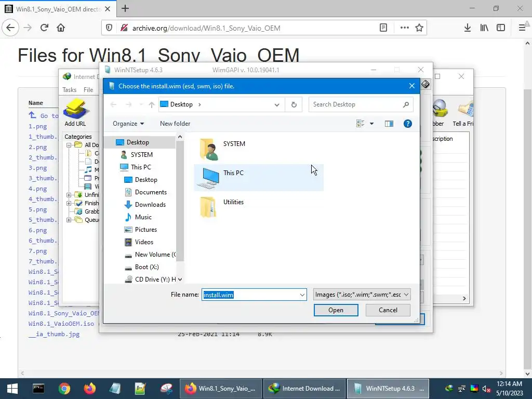Reload the page in Firefox

tap(44, 28)
